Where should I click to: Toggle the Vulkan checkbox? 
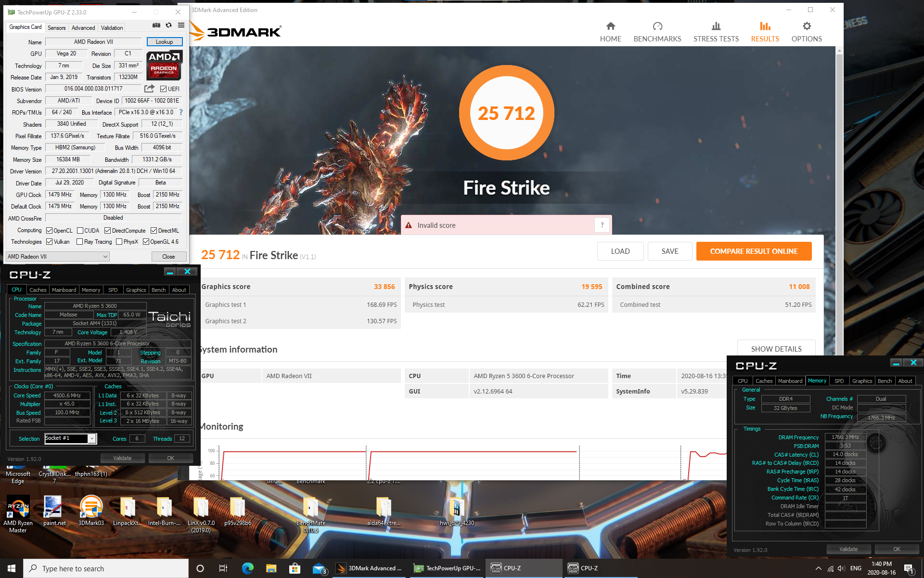(x=49, y=242)
